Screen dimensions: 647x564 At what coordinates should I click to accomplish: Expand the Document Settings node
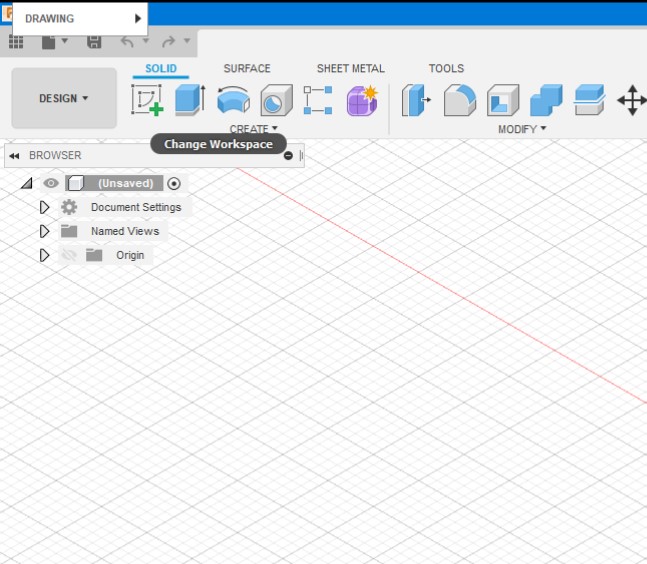[45, 207]
